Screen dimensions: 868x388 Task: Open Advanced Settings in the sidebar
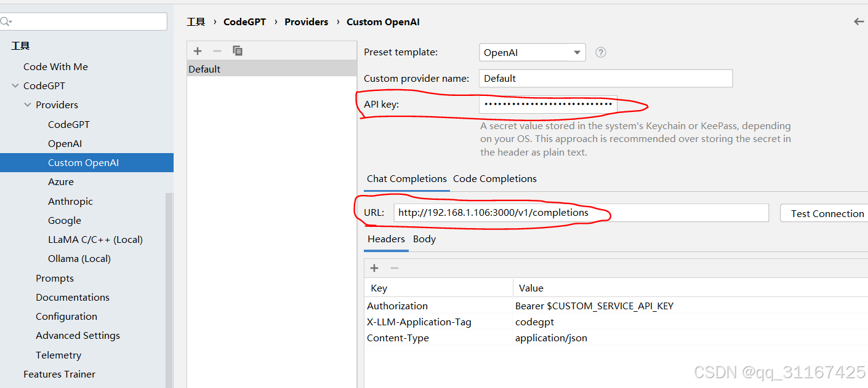[78, 335]
